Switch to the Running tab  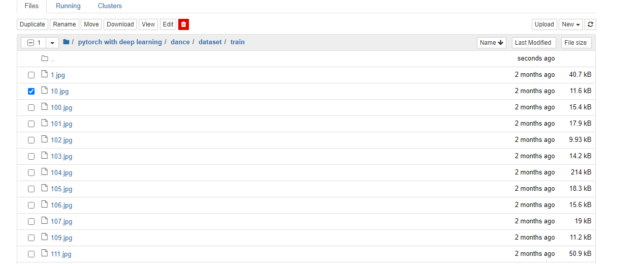click(x=68, y=6)
